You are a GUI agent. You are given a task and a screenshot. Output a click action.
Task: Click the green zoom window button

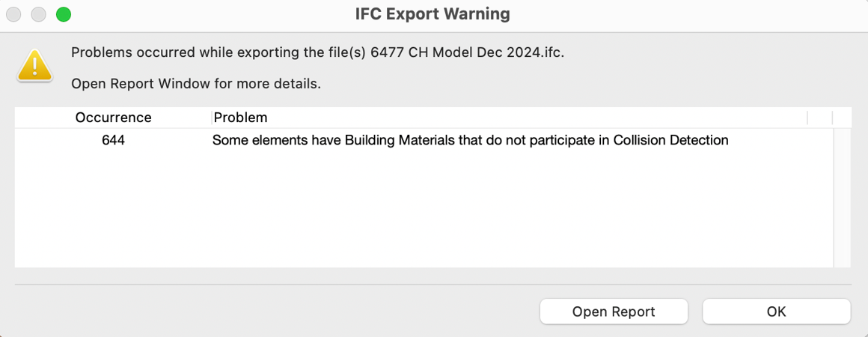[64, 14]
